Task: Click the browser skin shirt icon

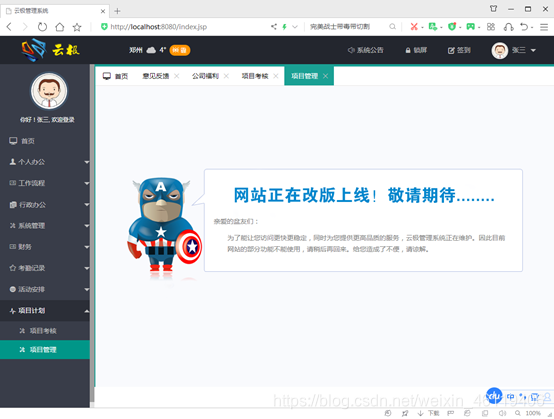Action: pos(493,8)
